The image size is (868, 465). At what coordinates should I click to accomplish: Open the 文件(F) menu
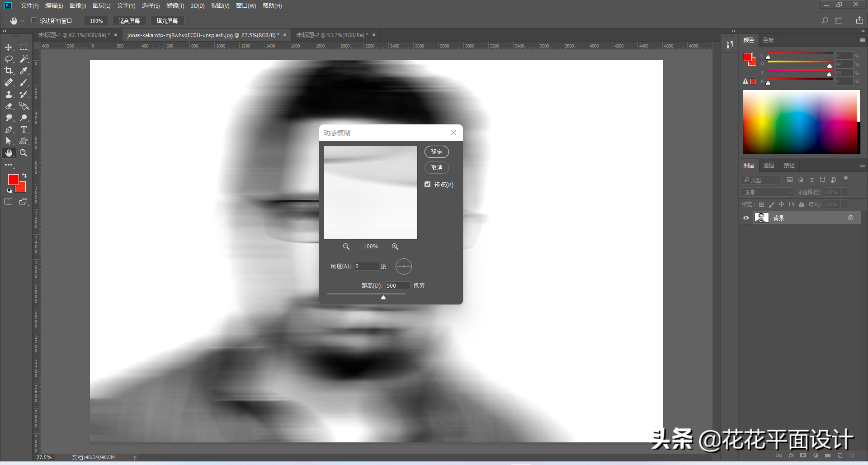point(29,5)
